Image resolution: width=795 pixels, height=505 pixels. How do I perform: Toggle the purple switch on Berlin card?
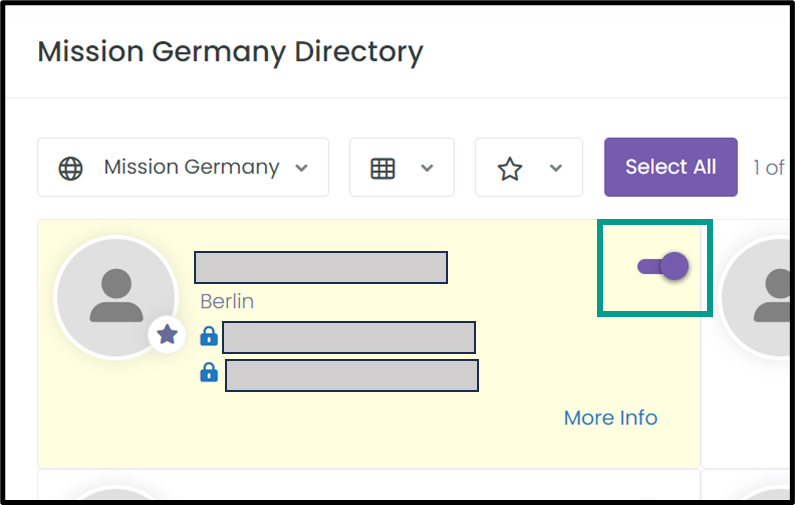tap(663, 266)
